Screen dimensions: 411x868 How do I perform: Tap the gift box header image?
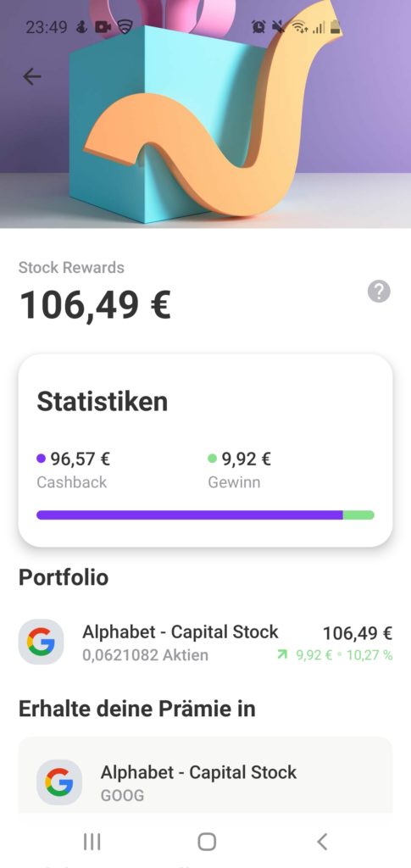pos(206,114)
